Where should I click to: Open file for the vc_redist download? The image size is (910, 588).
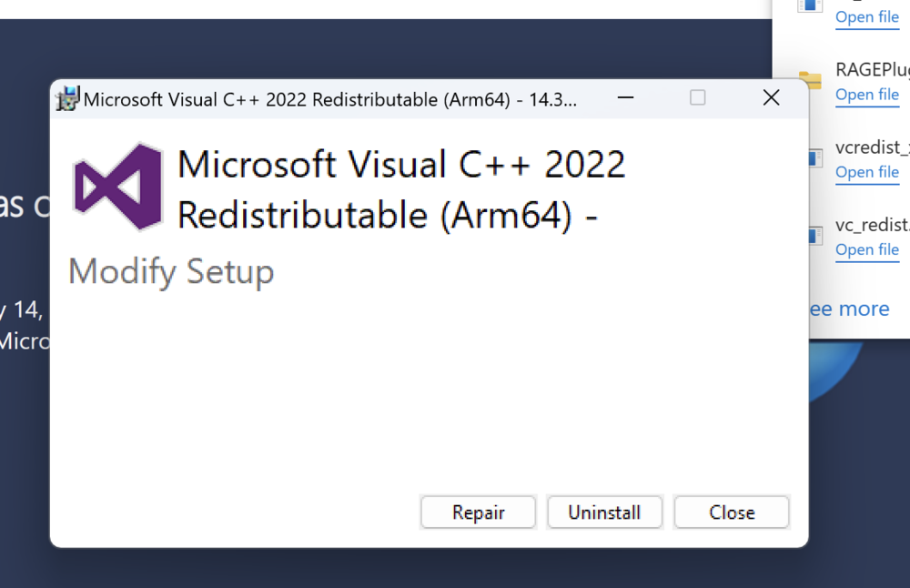coord(866,249)
